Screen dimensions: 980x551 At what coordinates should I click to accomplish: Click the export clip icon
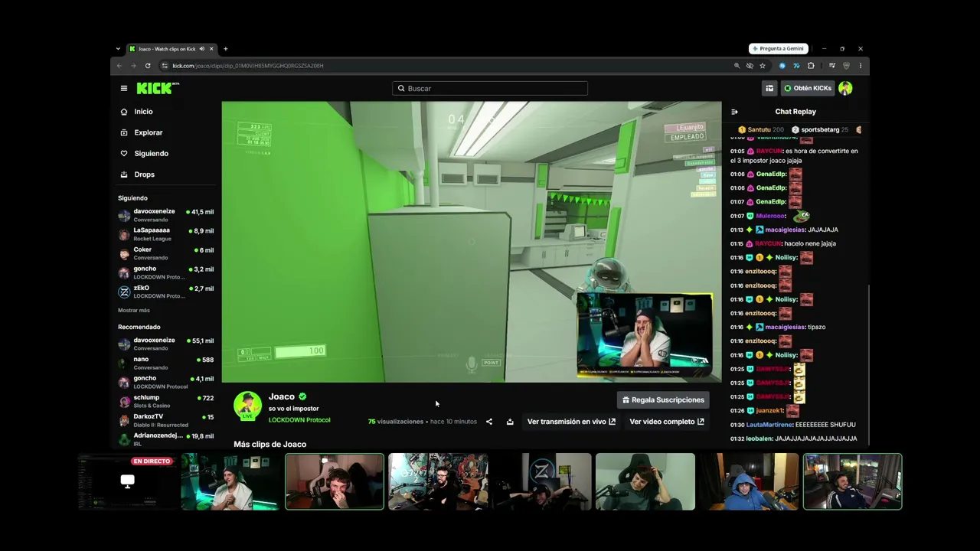pos(510,422)
